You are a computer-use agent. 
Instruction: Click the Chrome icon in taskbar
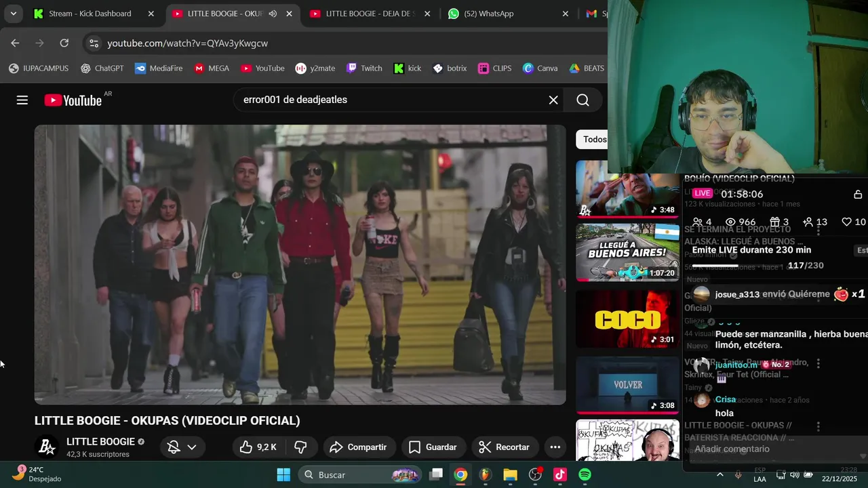coord(460,474)
